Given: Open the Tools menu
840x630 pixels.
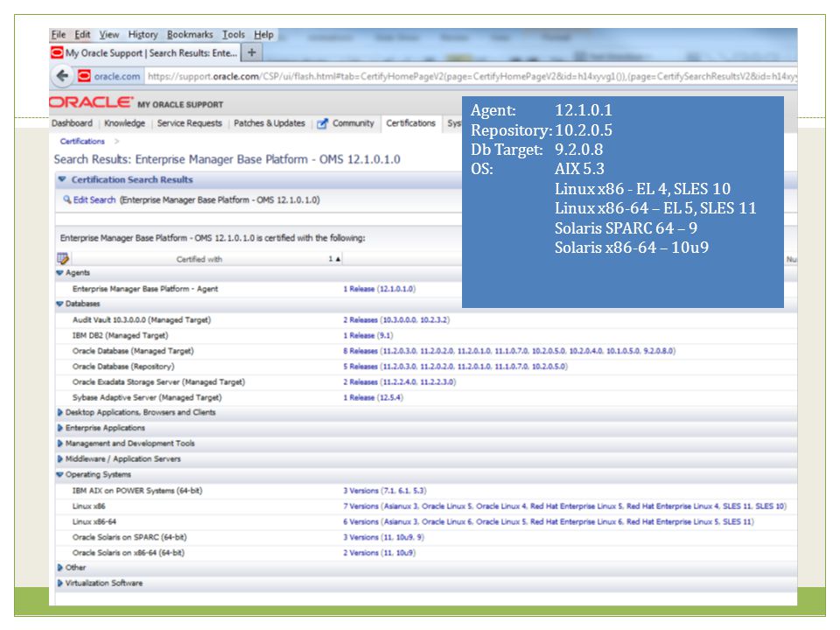Looking at the screenshot, I should 234,34.
